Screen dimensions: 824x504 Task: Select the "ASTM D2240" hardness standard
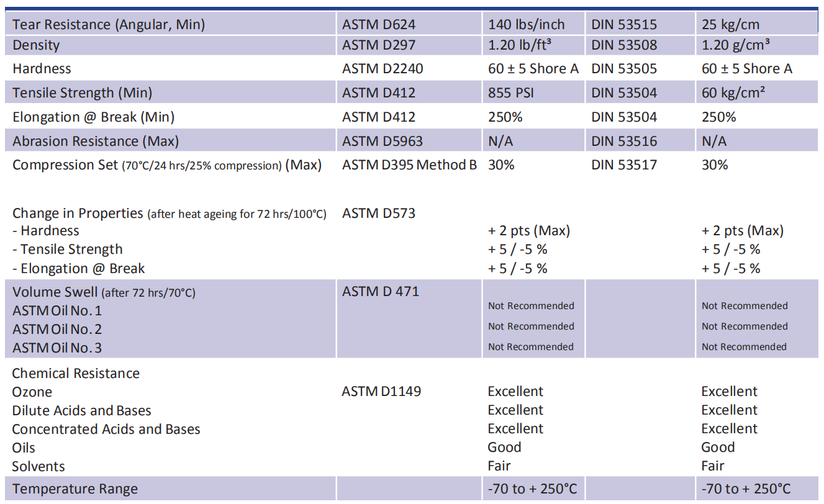pos(383,68)
